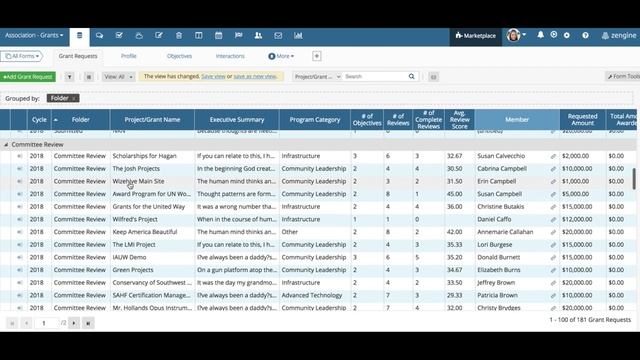
Task: Click the trash can icon in the navigation bar
Action: pos(179,36)
